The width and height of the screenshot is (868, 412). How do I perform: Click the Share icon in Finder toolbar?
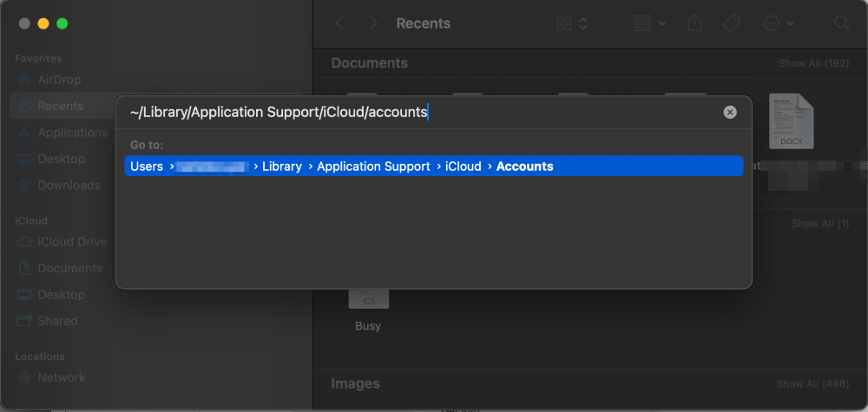coord(694,23)
